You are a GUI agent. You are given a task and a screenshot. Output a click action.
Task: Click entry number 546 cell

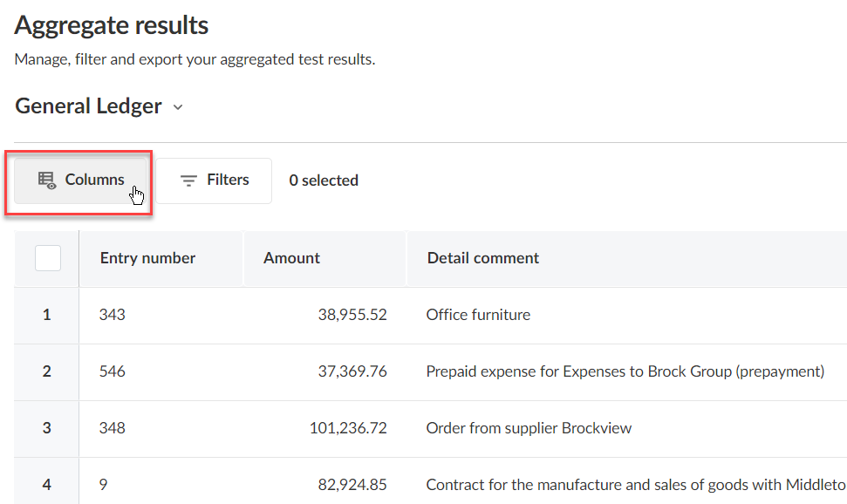tap(113, 371)
